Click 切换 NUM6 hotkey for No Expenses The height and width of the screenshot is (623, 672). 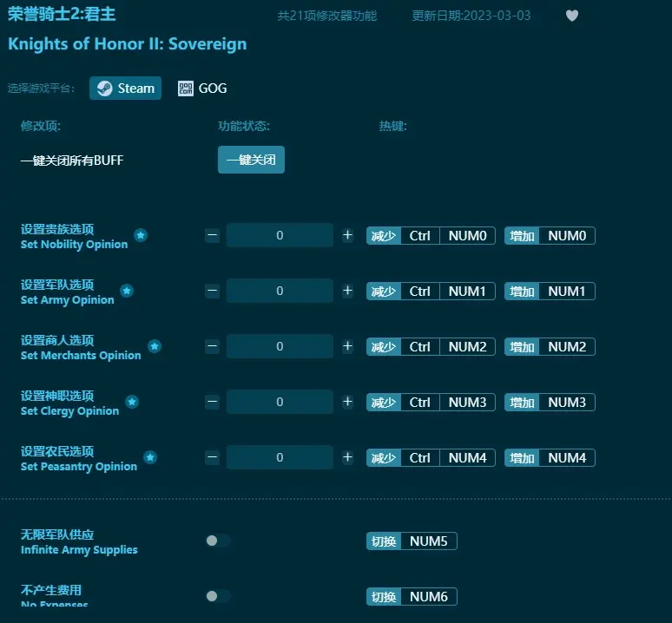(412, 596)
